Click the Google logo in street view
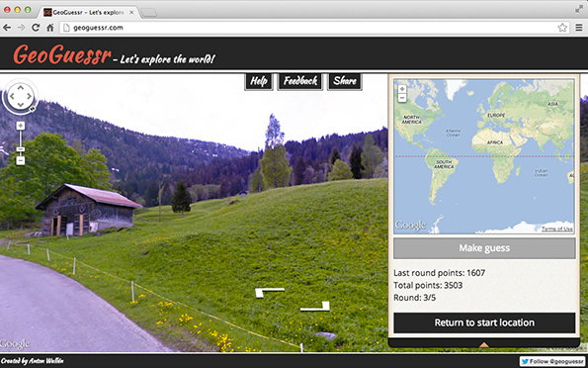Screen dimensions: 588x368 click(15, 344)
